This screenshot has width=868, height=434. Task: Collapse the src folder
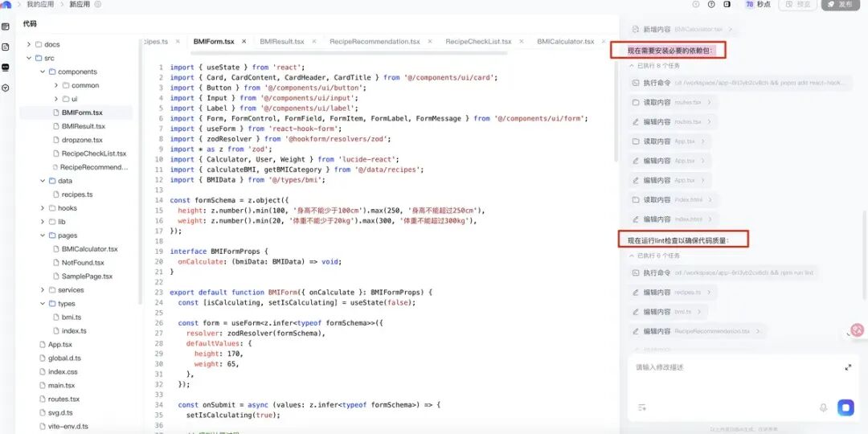point(28,58)
